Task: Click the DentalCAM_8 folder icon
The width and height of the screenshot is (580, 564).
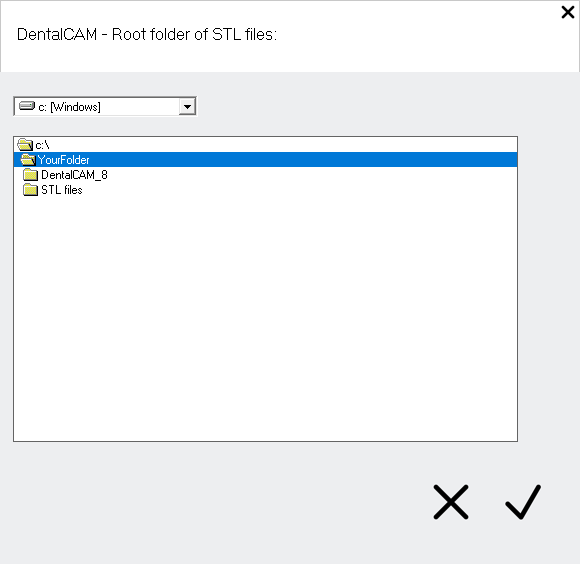Action: (x=30, y=175)
